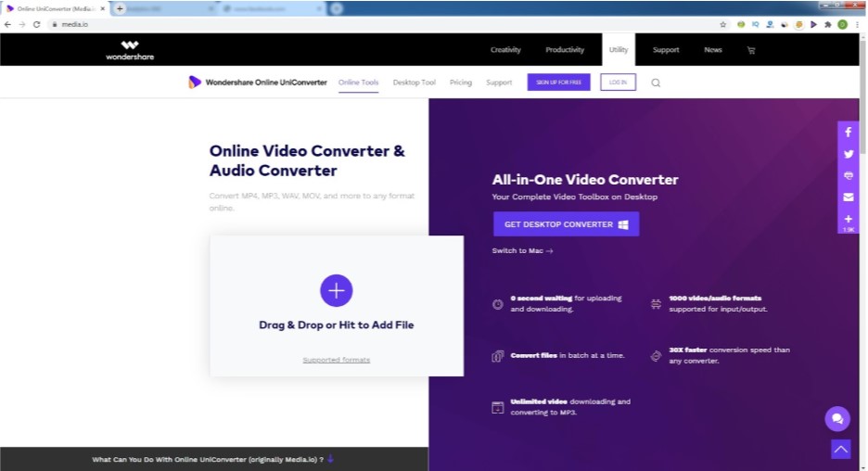Click the Drag & Drop file upload area
Screen dimensions: 868x471
click(337, 306)
